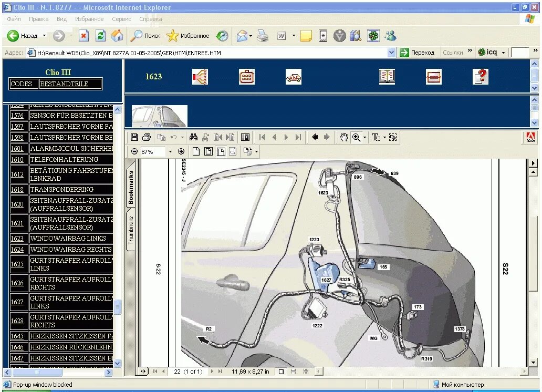Open the History clock icon

coord(222,36)
